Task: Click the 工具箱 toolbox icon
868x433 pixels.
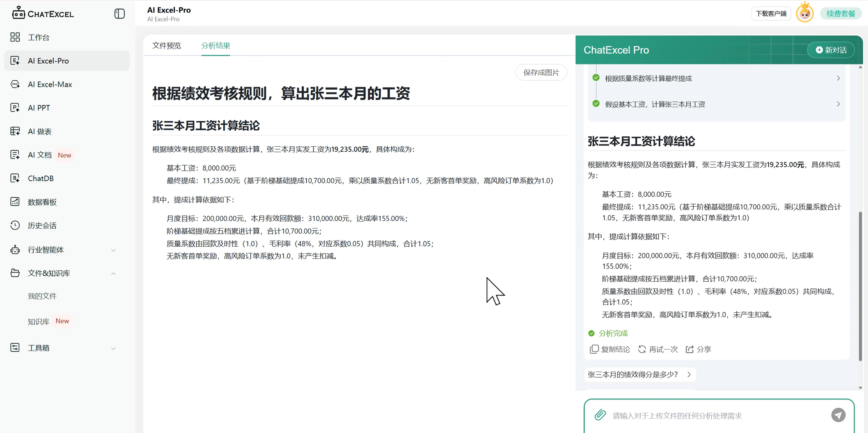Action: (x=15, y=348)
